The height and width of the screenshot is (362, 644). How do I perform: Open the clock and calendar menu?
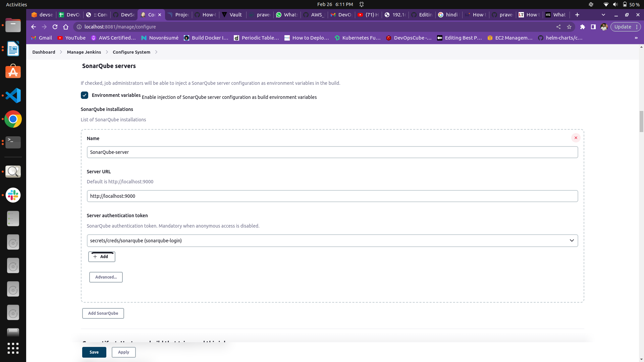(x=335, y=4)
